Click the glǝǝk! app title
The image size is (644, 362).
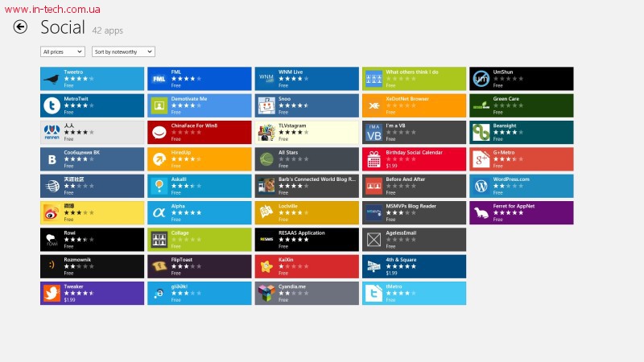pyautogui.click(x=179, y=286)
